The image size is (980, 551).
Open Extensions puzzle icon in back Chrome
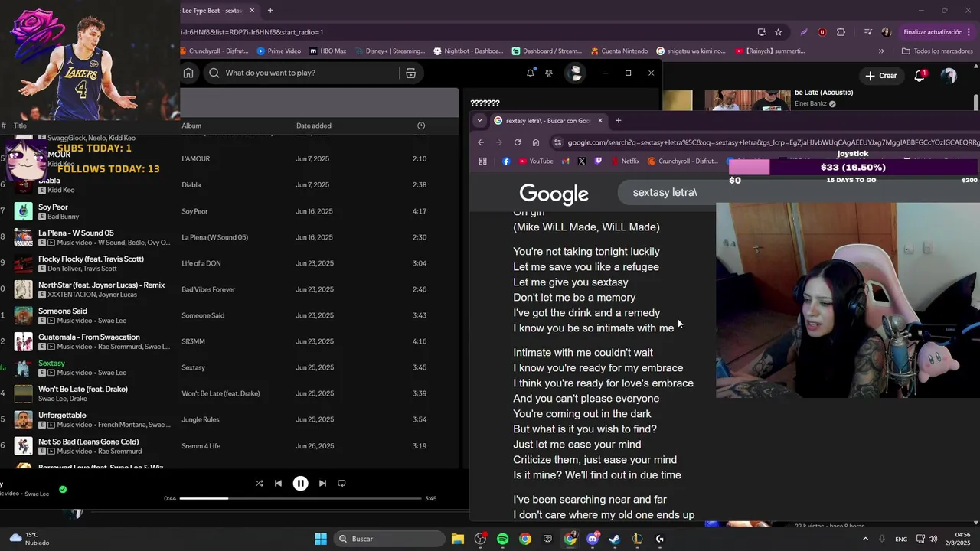(x=841, y=32)
